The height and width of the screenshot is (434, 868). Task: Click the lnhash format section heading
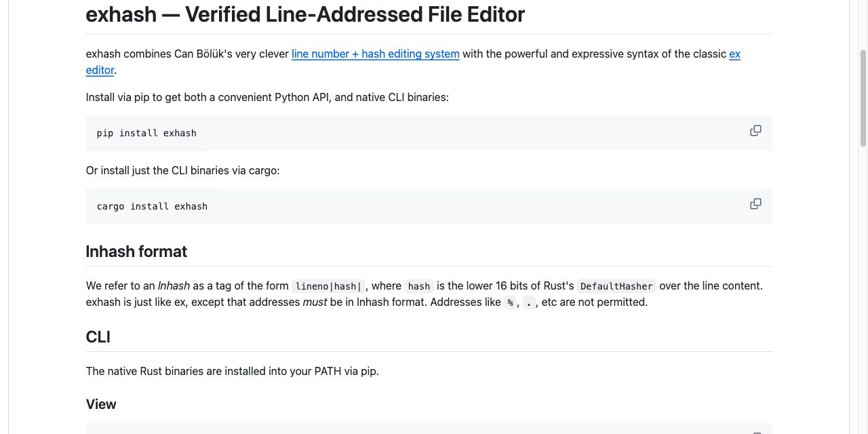[136, 252]
